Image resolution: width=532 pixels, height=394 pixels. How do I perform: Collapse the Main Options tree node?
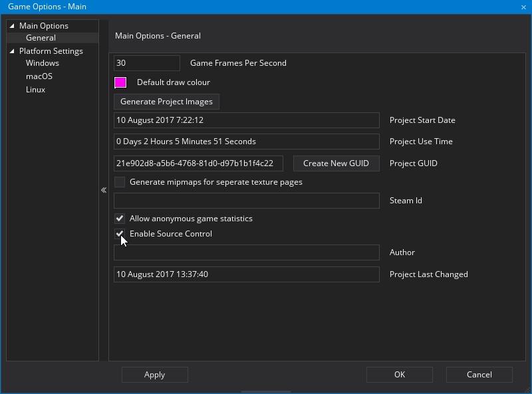tap(12, 26)
